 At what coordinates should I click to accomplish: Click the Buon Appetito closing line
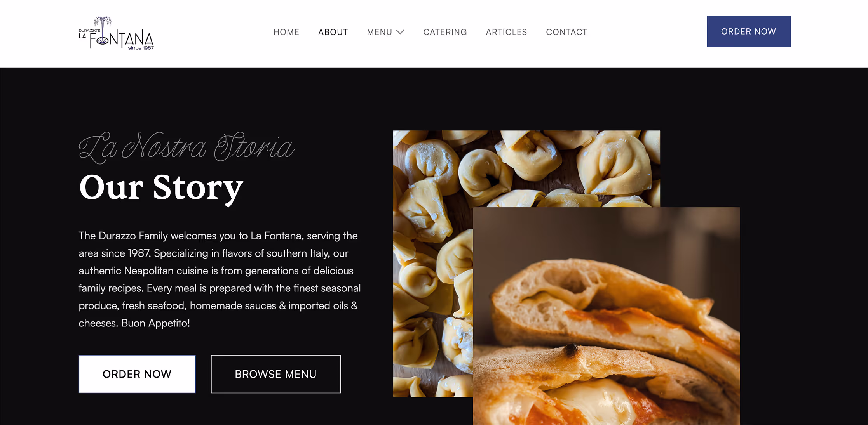pyautogui.click(x=155, y=323)
